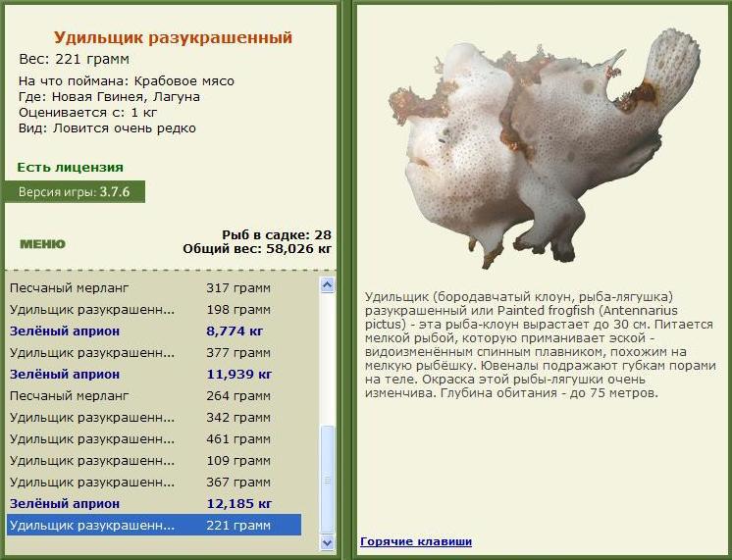
Task: Click the painted frogfish picture
Action: [x=544, y=149]
